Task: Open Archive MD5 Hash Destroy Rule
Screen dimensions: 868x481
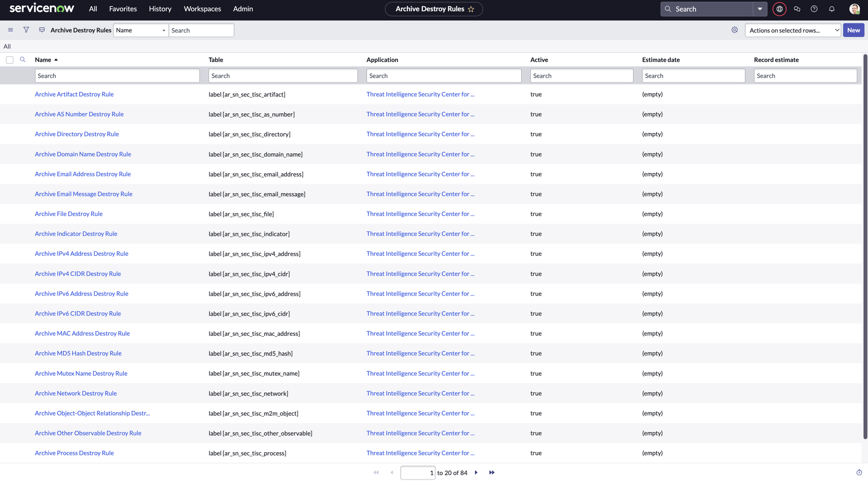Action: coord(78,353)
